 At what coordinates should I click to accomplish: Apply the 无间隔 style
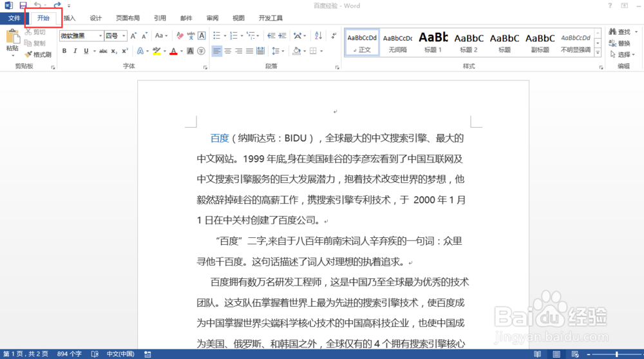pyautogui.click(x=397, y=42)
